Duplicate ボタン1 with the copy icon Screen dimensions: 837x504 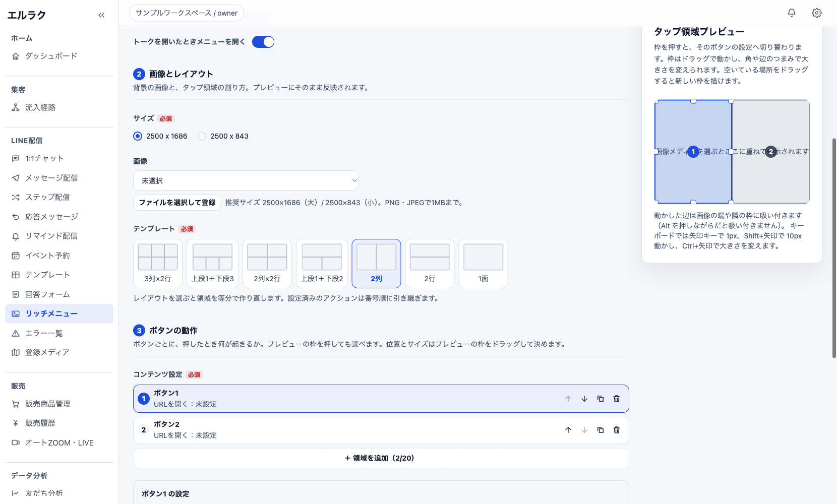coord(601,399)
